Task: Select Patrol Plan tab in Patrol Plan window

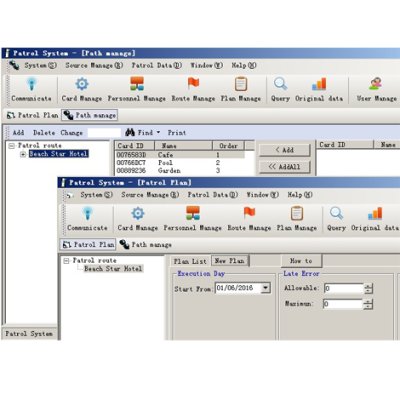Action: pos(88,245)
